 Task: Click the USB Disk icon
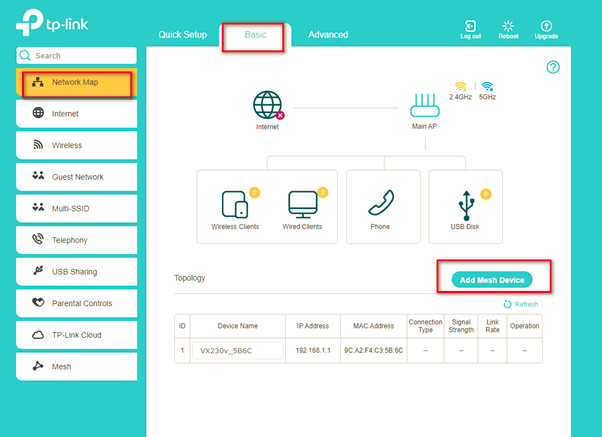466,205
